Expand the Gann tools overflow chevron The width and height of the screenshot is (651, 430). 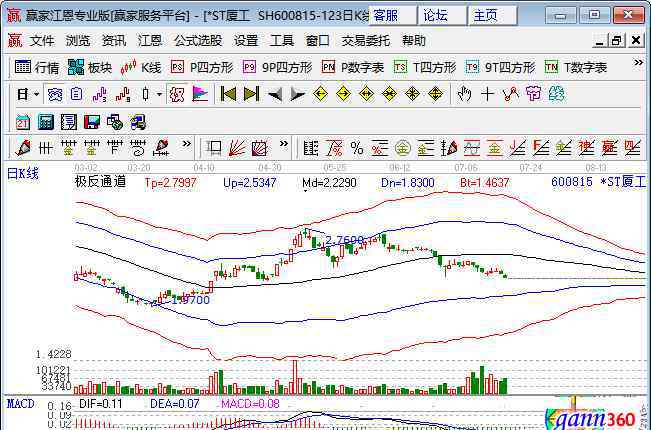[284, 144]
